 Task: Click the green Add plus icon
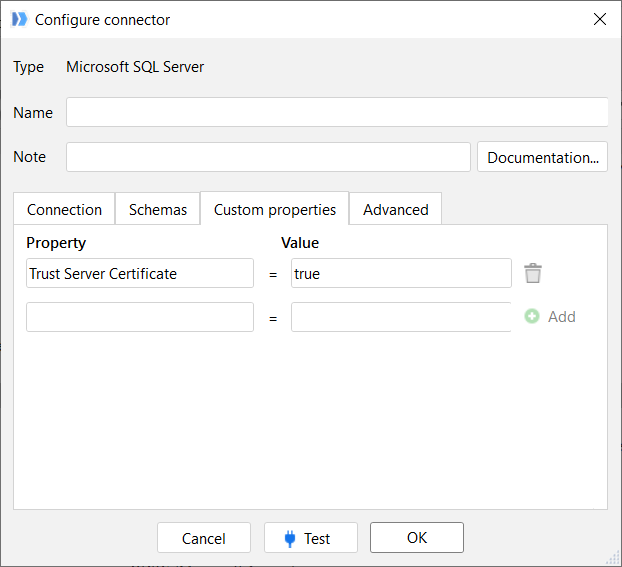(532, 316)
